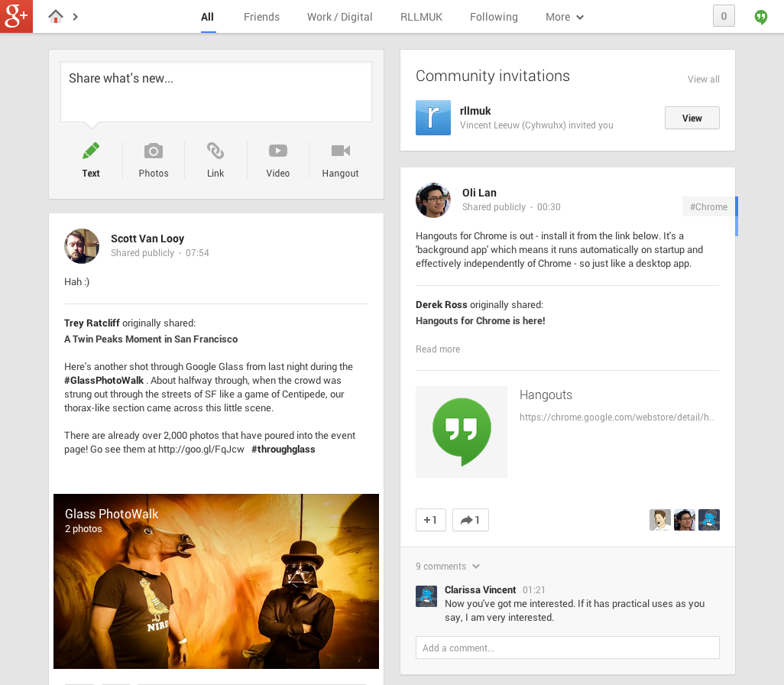Switch to the Friends stream tab
The width and height of the screenshot is (784, 685).
[x=261, y=17]
